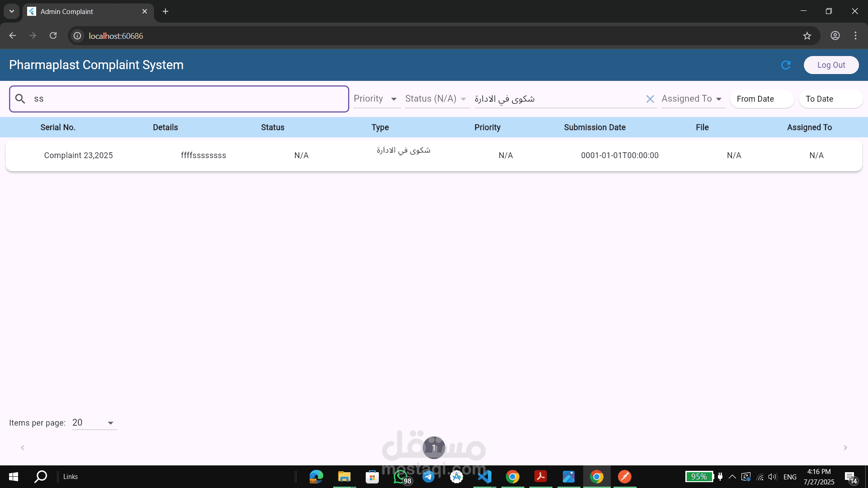Change Items per page from 20
The image size is (868, 488).
click(x=94, y=423)
